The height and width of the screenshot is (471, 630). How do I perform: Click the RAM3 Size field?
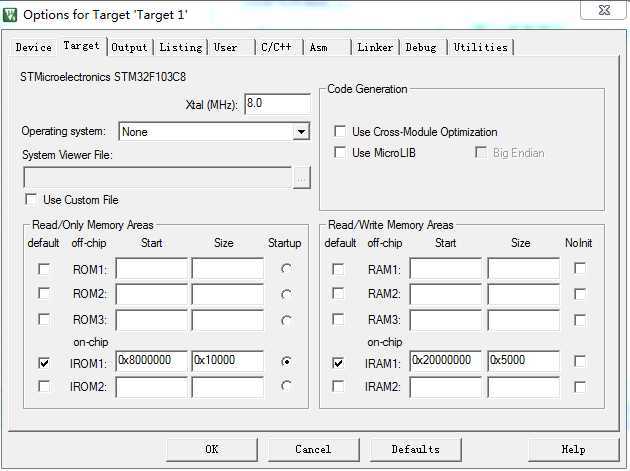pyautogui.click(x=524, y=320)
